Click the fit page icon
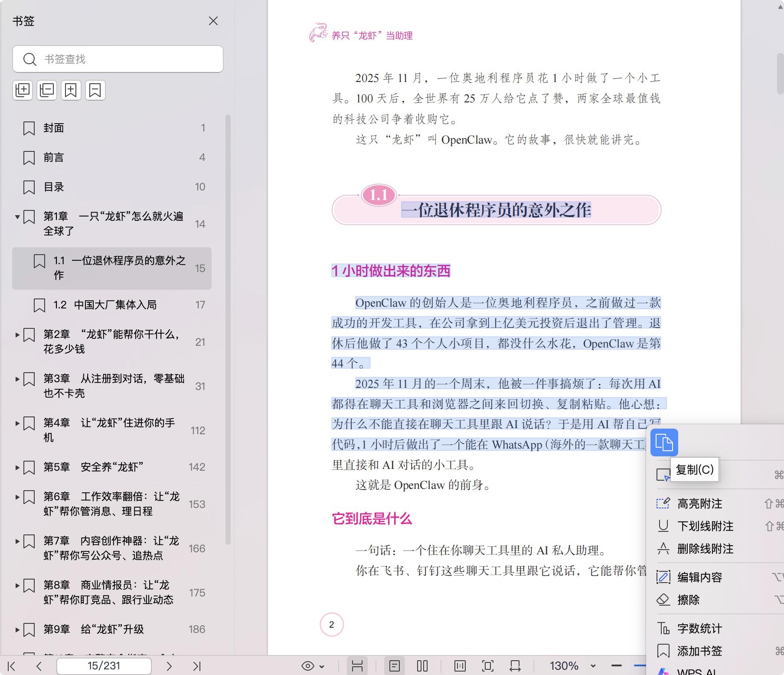The height and width of the screenshot is (675, 784). coord(487,666)
